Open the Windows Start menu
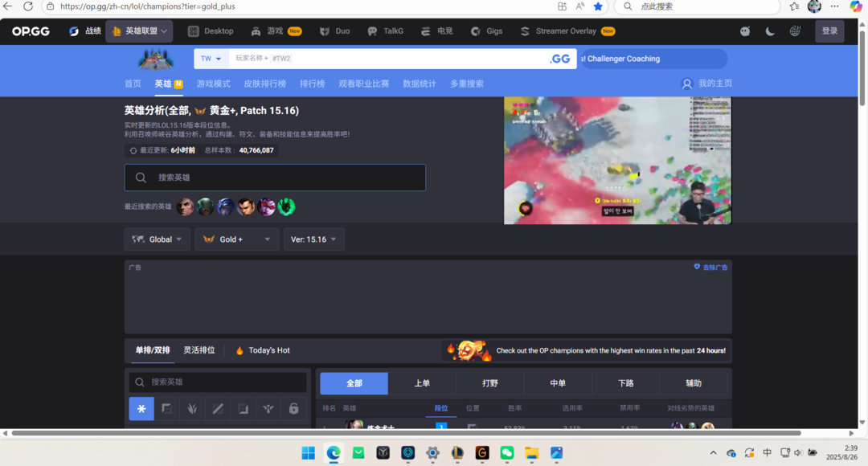The image size is (868, 466). click(x=309, y=453)
